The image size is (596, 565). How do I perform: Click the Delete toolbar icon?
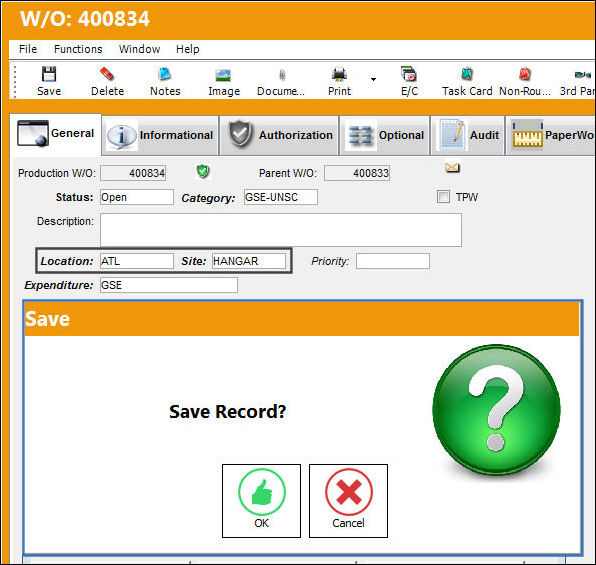107,81
